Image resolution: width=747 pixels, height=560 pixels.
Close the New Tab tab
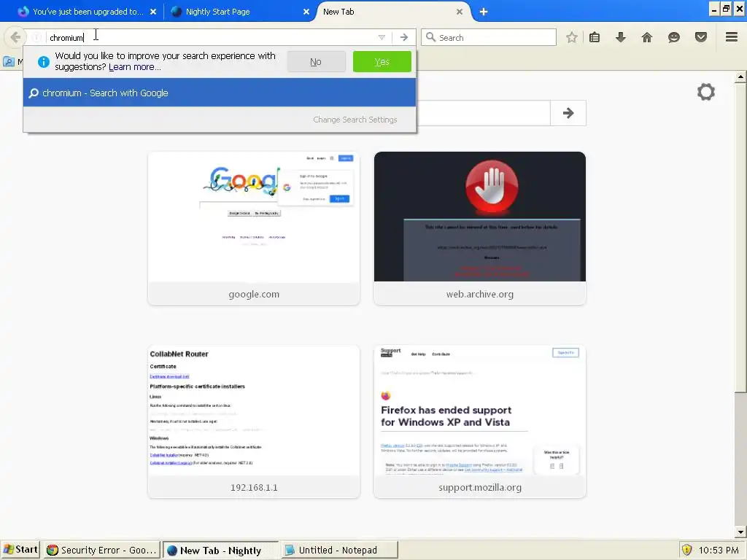click(460, 12)
